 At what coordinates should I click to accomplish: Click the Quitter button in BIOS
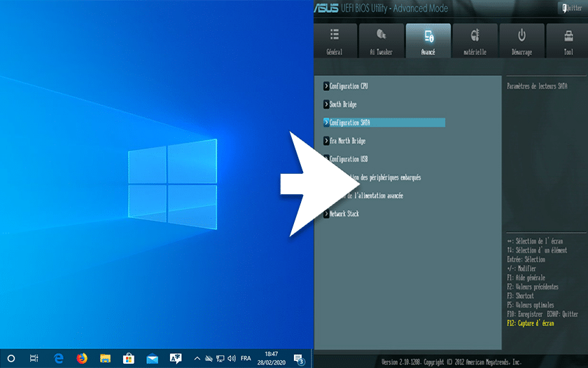[x=573, y=8]
